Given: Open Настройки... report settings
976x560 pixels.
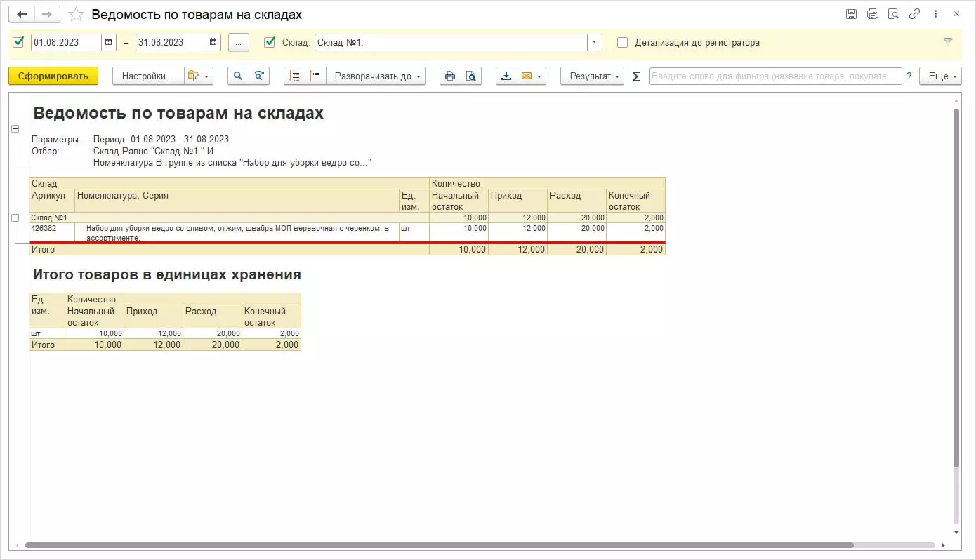Looking at the screenshot, I should tap(148, 76).
